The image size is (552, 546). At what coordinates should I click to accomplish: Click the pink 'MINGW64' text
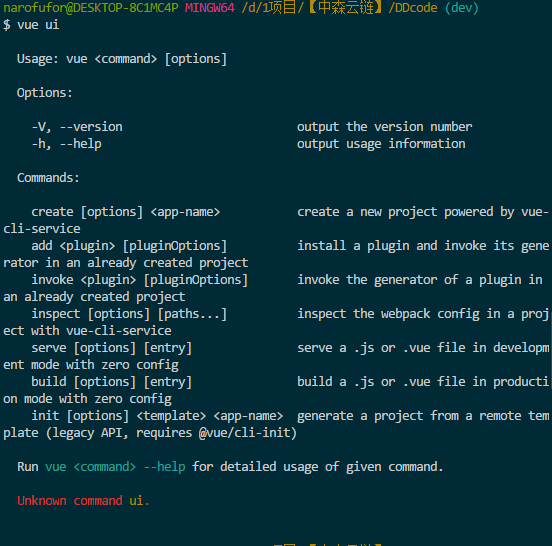210,7
